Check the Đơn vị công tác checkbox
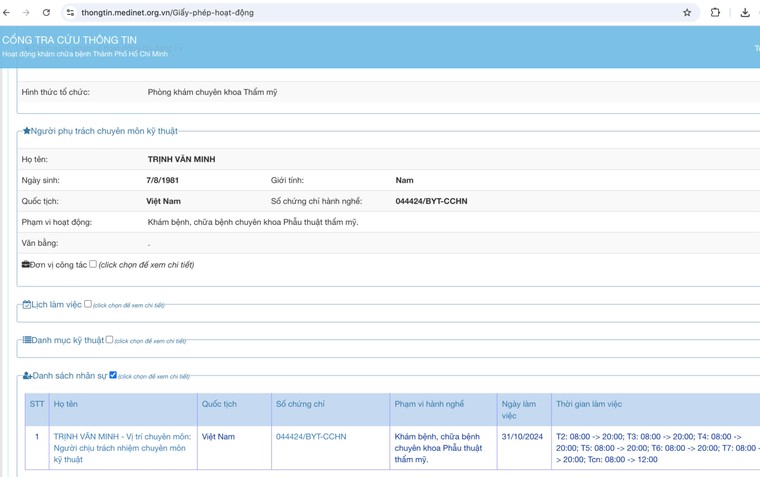The width and height of the screenshot is (760, 477). (93, 264)
